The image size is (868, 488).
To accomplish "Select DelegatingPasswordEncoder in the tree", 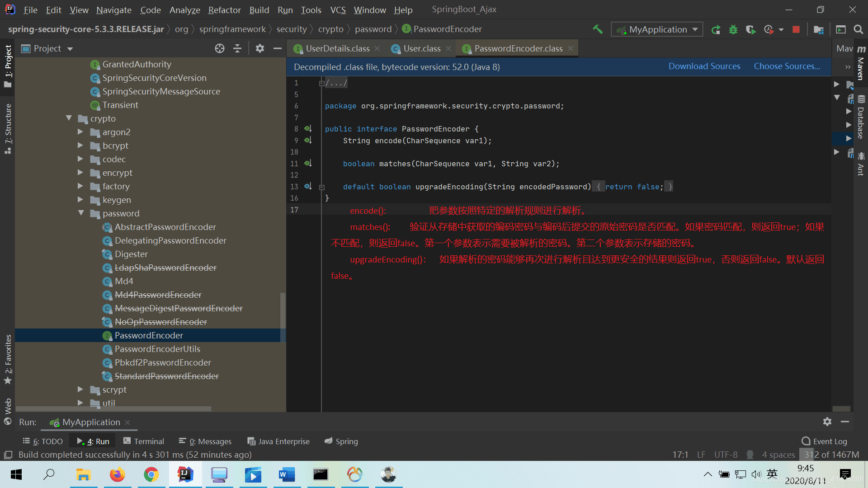I will (x=170, y=241).
